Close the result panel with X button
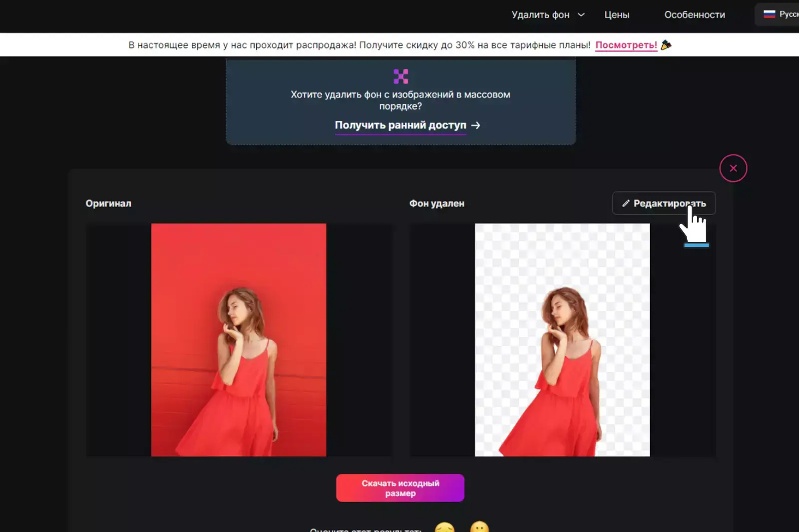This screenshot has width=799, height=532. 733,168
